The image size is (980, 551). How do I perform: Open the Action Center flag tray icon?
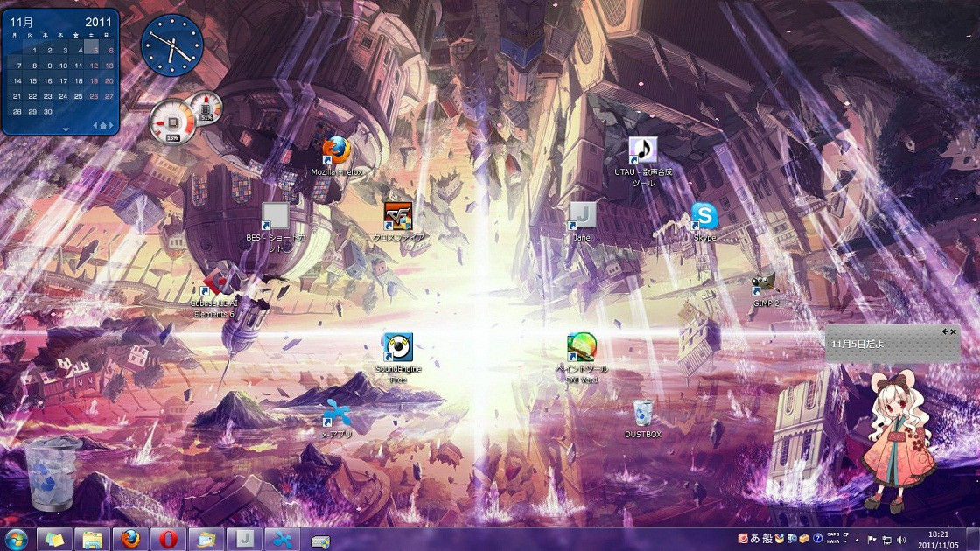871,540
